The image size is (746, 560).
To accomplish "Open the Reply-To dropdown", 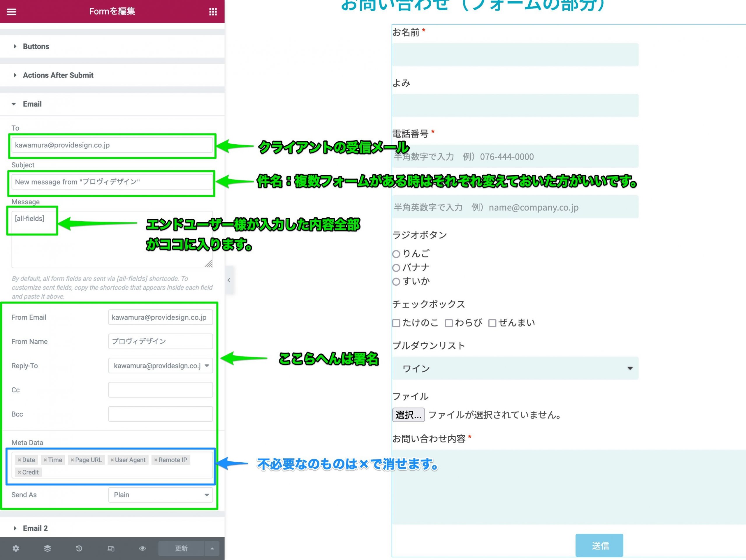I will tap(160, 366).
